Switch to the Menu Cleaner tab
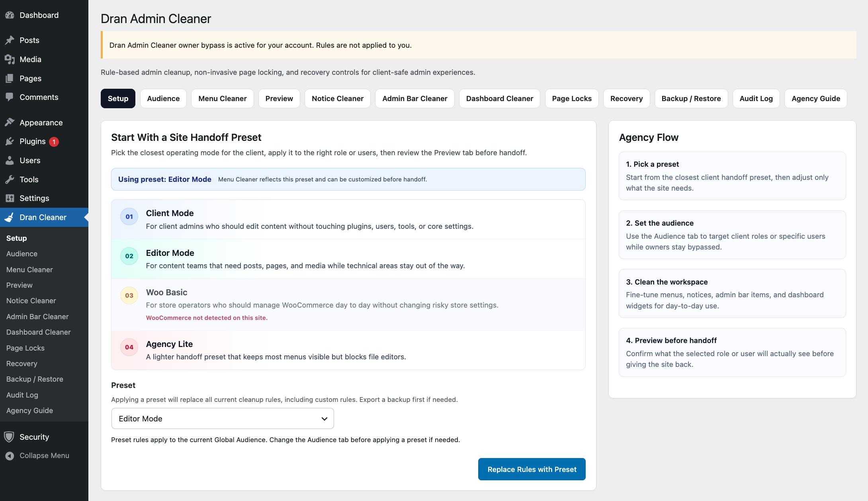 (x=223, y=98)
